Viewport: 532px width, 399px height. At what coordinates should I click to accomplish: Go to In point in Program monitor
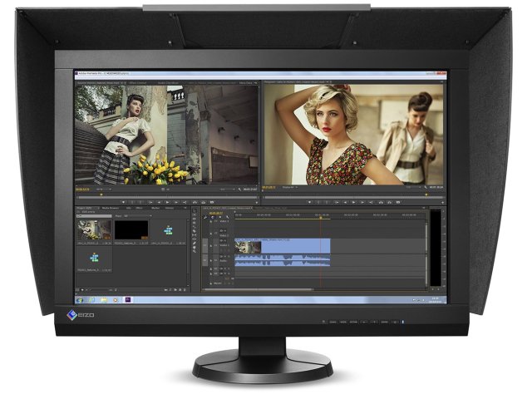(x=337, y=202)
